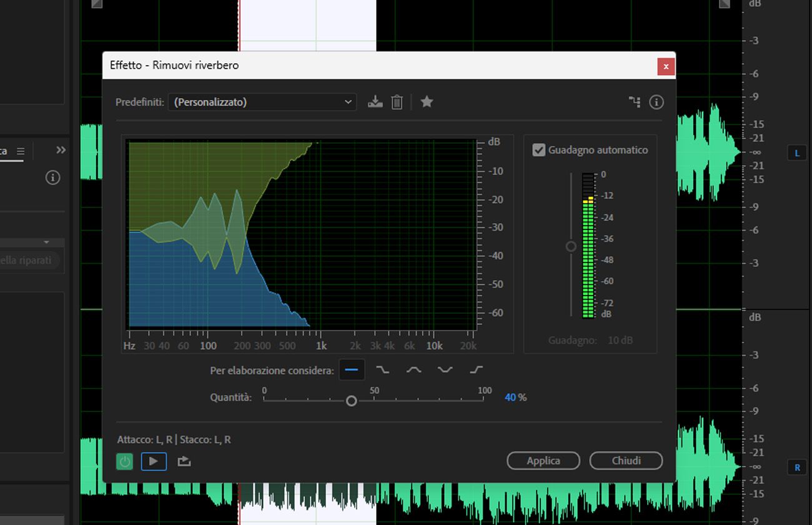Viewport: 812px width, 525px height.
Task: Expand hidden panels with the double chevron
Action: tap(61, 150)
